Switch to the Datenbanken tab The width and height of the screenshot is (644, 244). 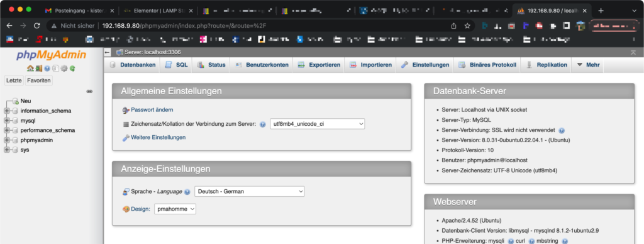point(133,65)
